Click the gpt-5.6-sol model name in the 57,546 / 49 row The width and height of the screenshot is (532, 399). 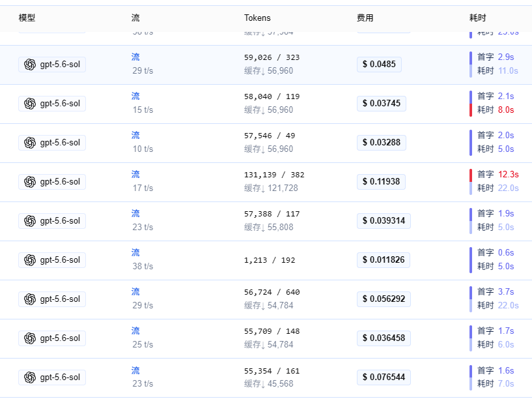point(60,143)
